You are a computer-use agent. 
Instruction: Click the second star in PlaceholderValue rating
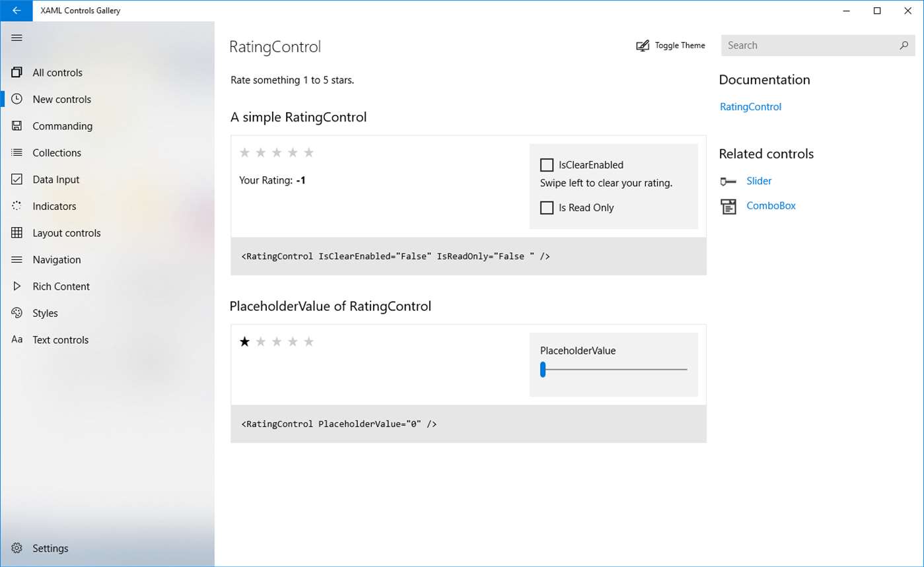pyautogui.click(x=260, y=341)
